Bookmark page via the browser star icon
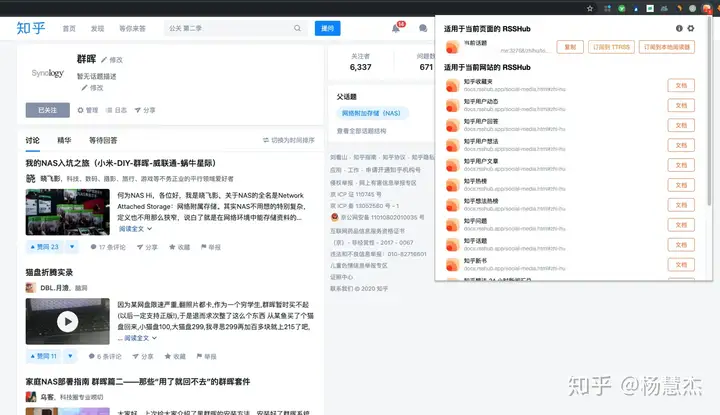The width and height of the screenshot is (720, 415). (x=590, y=8)
